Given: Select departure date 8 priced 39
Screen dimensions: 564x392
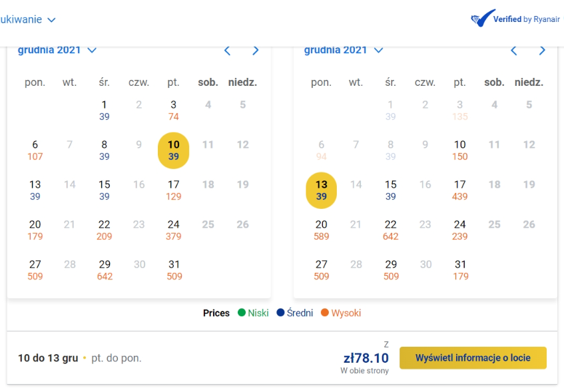Looking at the screenshot, I should point(105,150).
